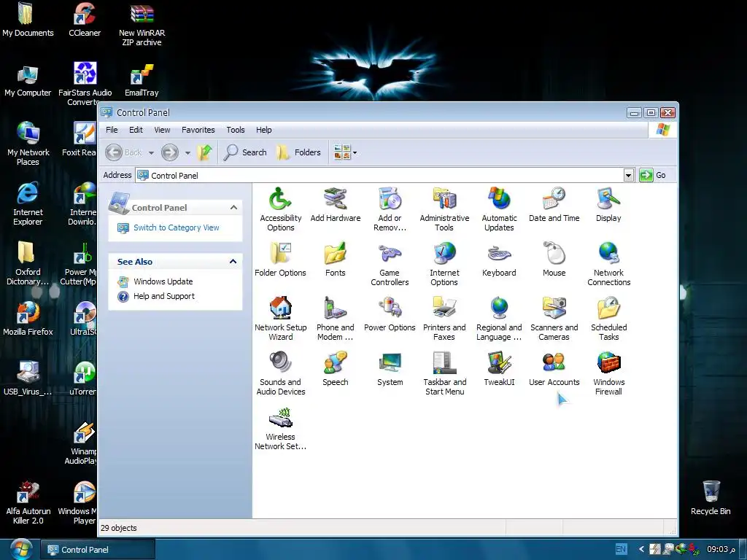Open Help and Support link
This screenshot has width=747, height=560.
click(x=164, y=296)
